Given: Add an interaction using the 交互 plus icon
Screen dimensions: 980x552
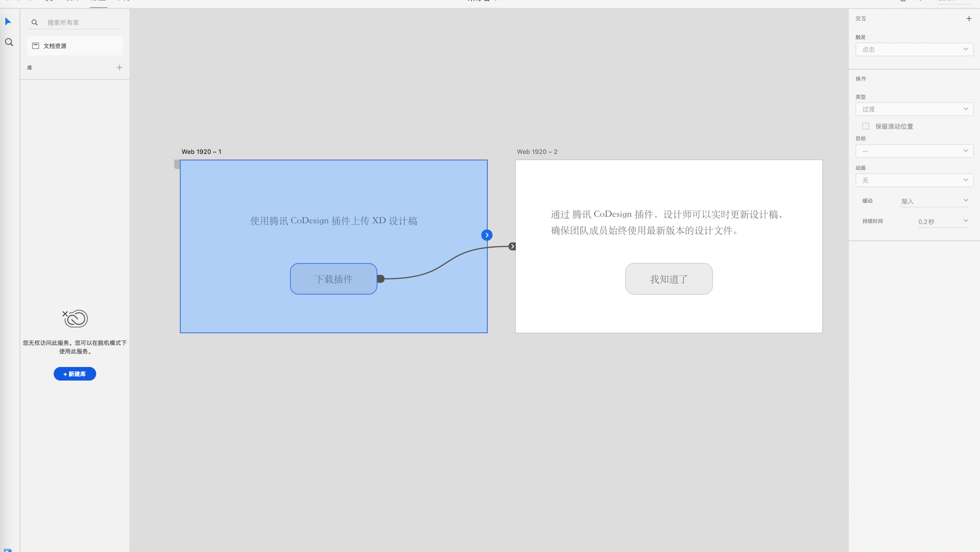Looking at the screenshot, I should (968, 18).
